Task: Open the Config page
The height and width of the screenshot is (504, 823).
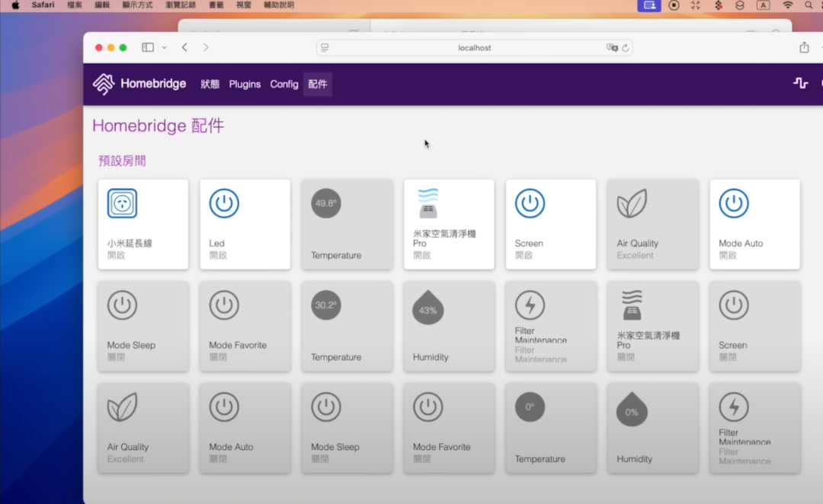Action: coord(284,84)
